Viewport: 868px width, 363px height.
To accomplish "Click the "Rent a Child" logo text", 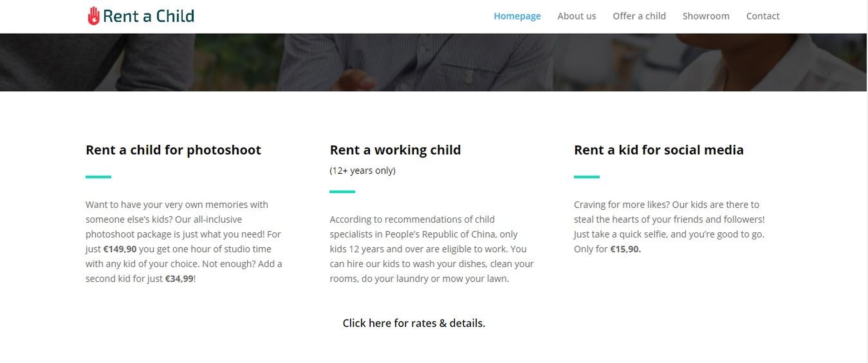I will point(148,16).
